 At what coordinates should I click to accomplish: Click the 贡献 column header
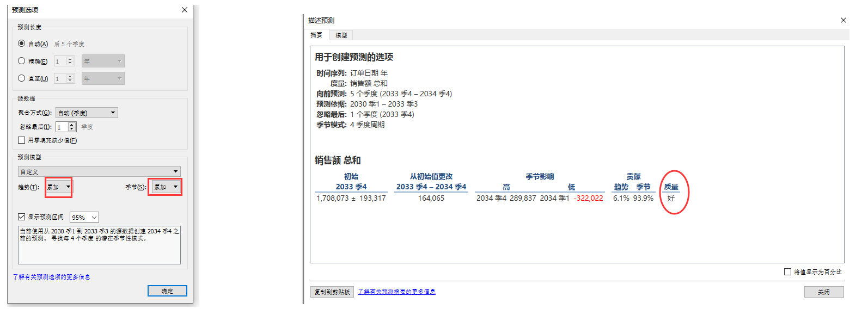[633, 176]
